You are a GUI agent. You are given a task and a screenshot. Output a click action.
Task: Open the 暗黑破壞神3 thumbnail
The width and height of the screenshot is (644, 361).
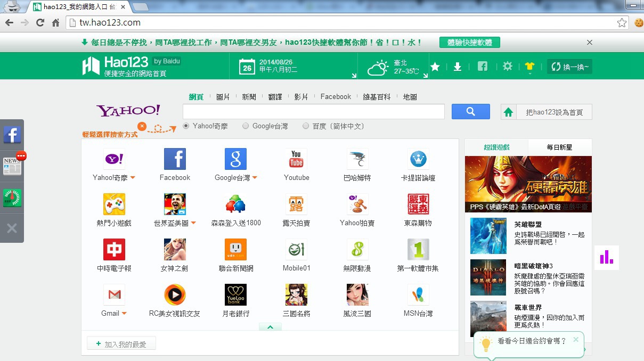pos(488,277)
